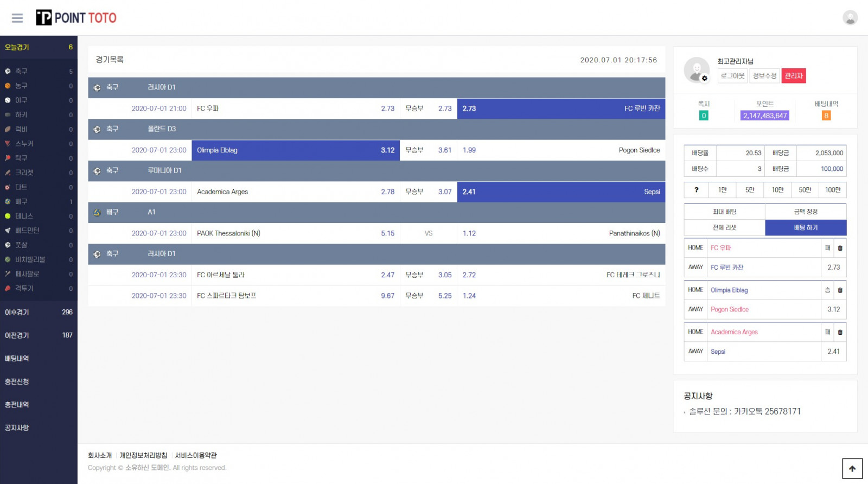Expand 오늘경기 section in sidebar
868x484 pixels.
click(x=38, y=47)
